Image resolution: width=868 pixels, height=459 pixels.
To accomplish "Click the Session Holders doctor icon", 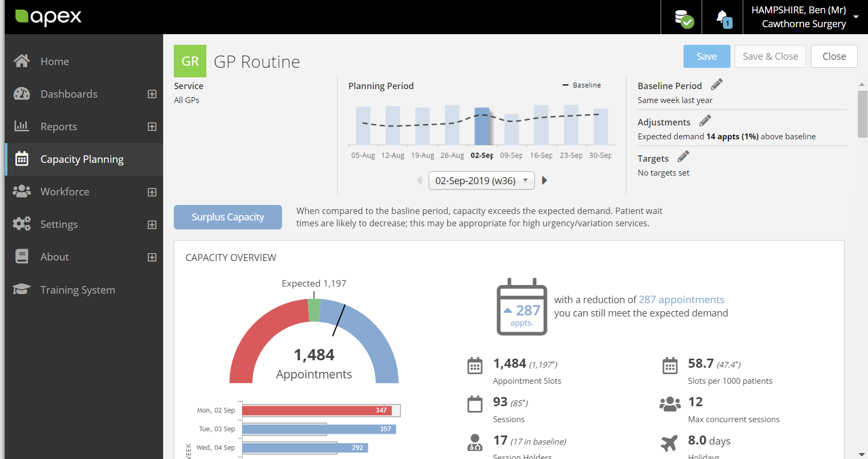I will 475,442.
